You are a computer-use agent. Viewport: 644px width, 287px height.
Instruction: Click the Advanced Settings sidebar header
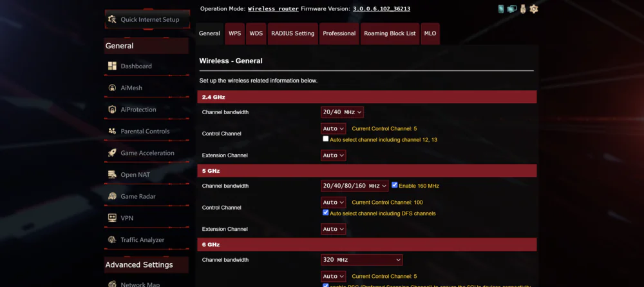point(146,265)
